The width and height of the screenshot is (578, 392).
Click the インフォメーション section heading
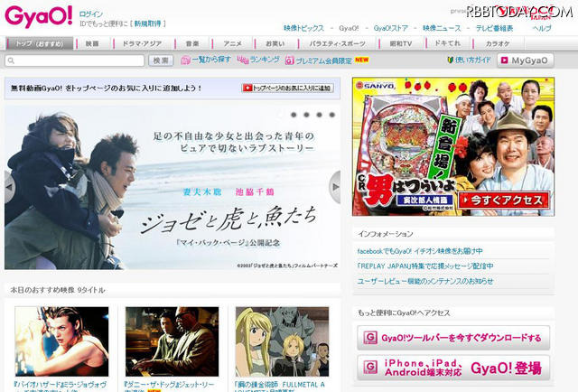coord(386,234)
